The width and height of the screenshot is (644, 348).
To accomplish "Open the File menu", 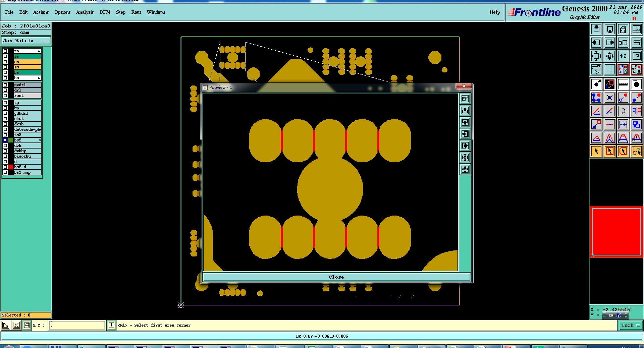I will (9, 12).
